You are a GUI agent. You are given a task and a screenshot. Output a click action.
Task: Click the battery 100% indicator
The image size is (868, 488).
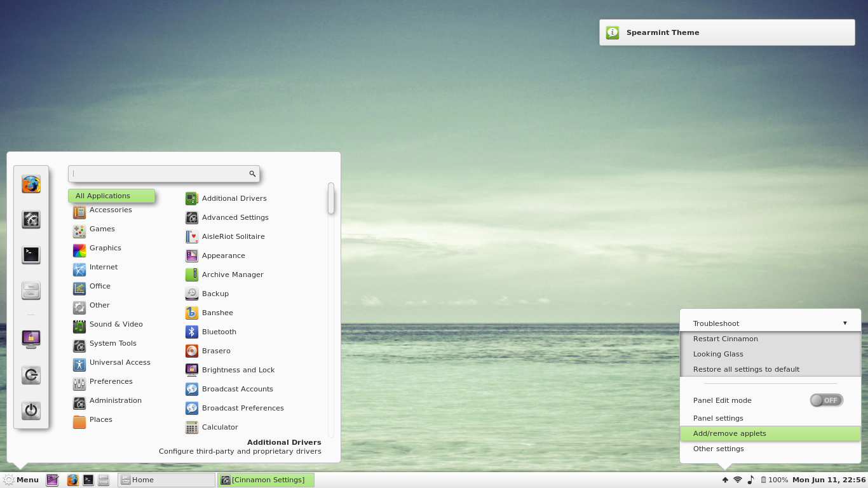point(775,480)
